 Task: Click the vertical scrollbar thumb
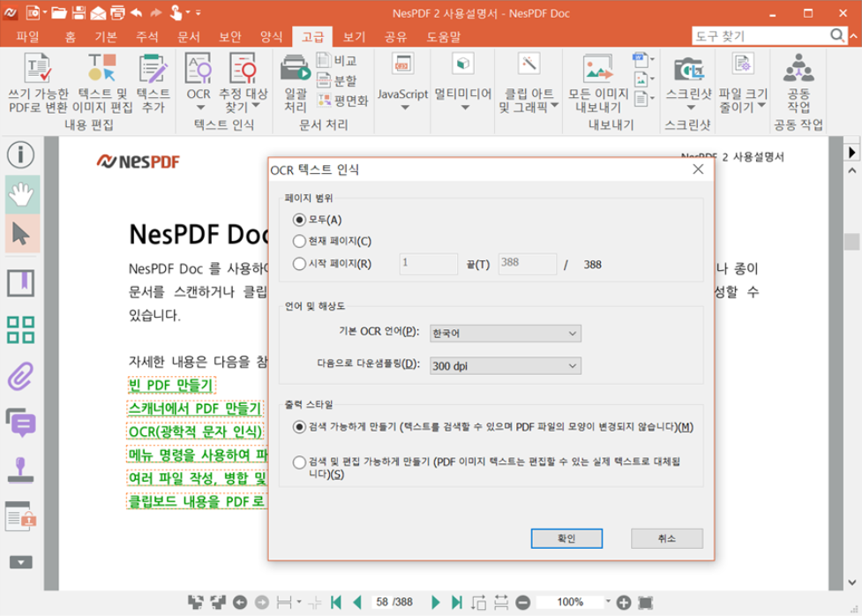(851, 242)
